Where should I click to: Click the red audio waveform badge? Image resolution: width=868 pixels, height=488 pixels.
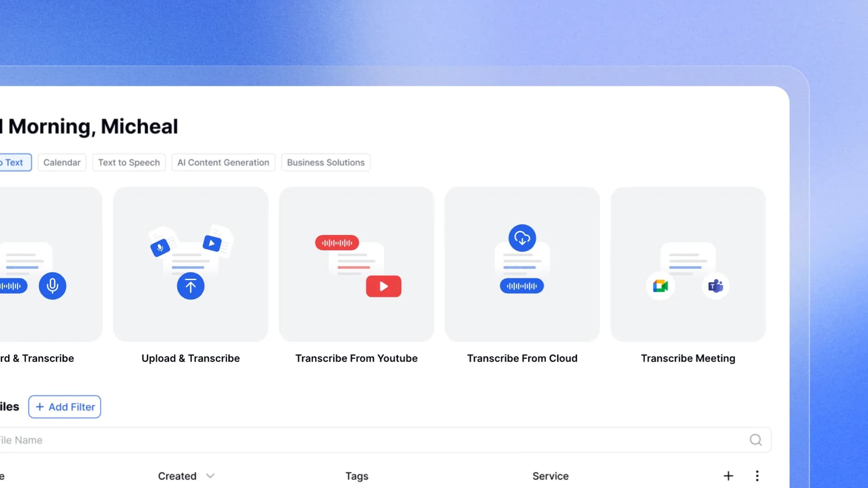point(337,243)
